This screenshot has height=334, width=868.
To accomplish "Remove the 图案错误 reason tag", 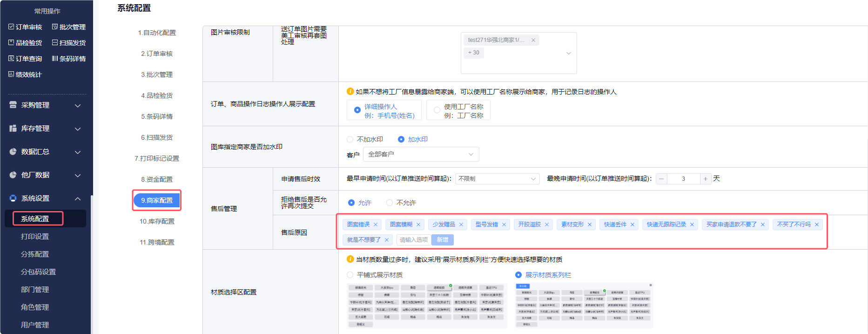I will coord(376,225).
